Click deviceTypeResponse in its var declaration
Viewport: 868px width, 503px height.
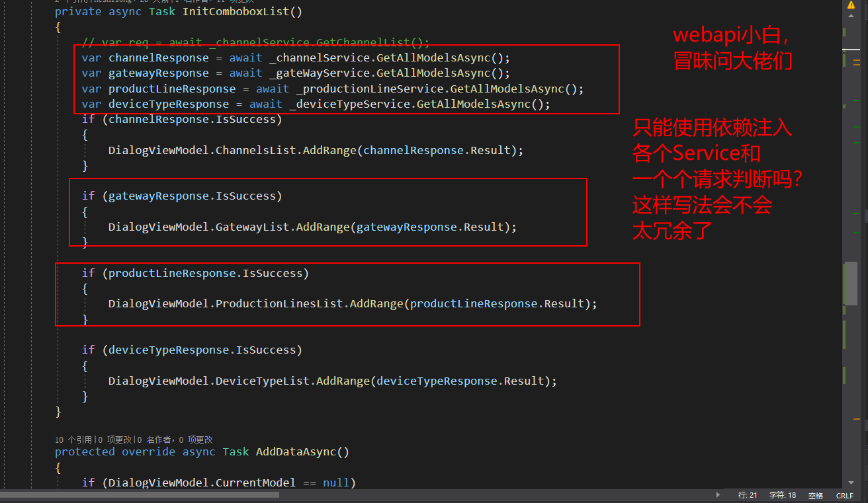click(169, 104)
